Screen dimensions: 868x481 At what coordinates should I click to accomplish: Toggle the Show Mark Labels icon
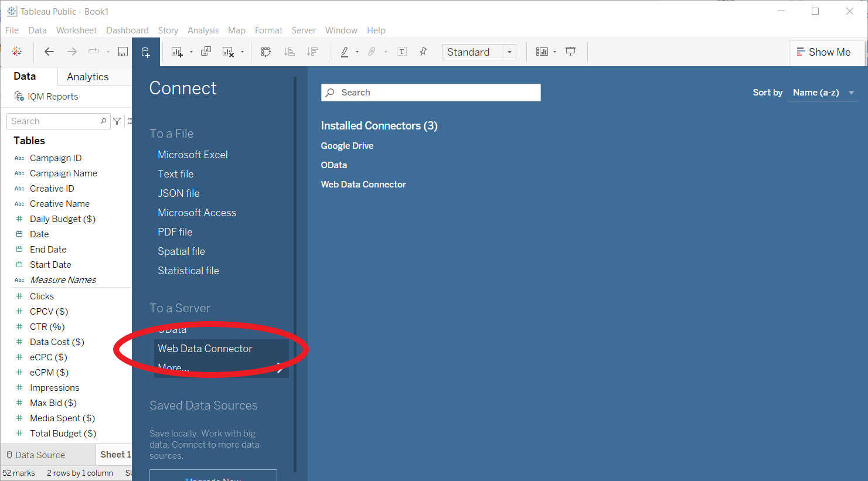[x=401, y=52]
